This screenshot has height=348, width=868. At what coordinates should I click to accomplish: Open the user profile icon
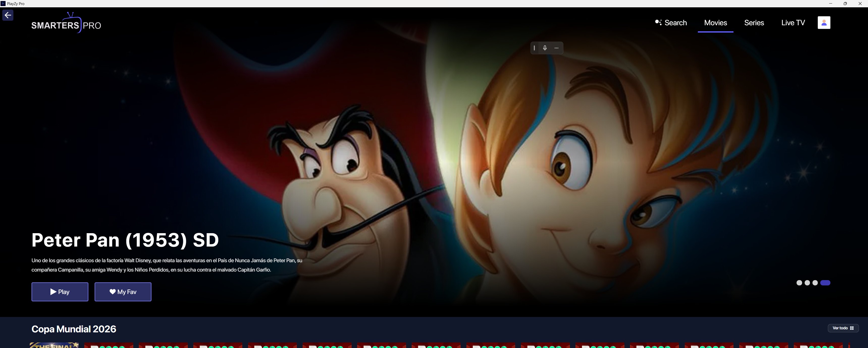824,22
